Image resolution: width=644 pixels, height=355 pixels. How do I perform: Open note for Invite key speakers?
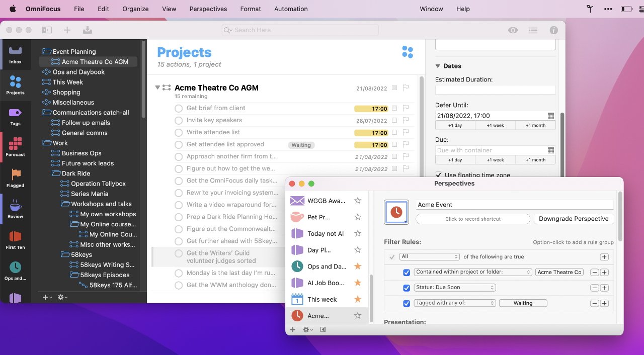click(395, 120)
